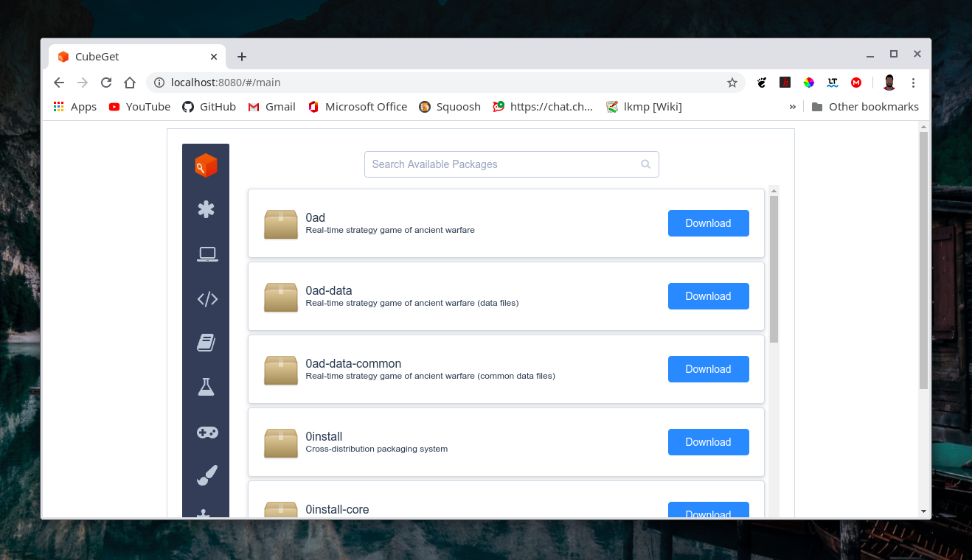Open the GitHub bookmark
Image resolution: width=972 pixels, height=560 pixels.
tap(209, 107)
